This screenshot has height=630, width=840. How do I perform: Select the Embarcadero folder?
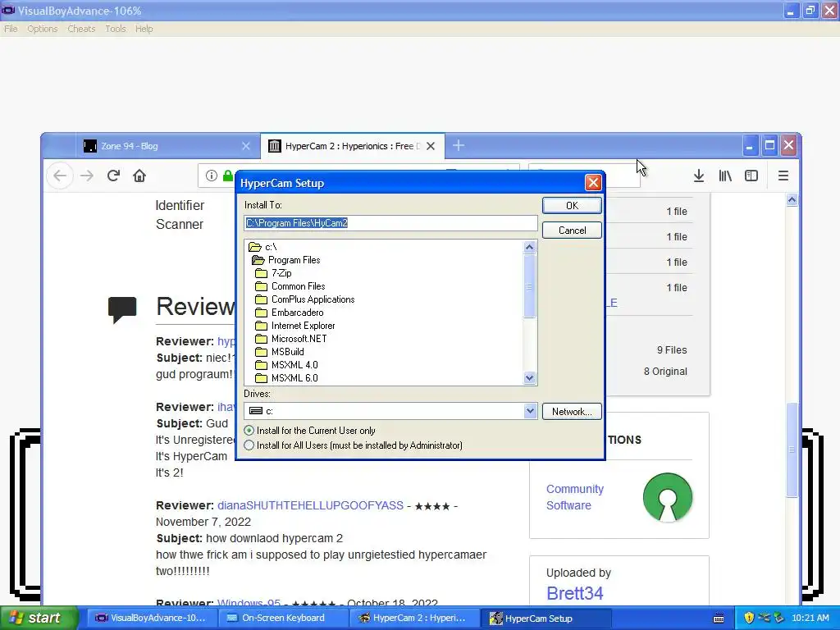(x=290, y=313)
